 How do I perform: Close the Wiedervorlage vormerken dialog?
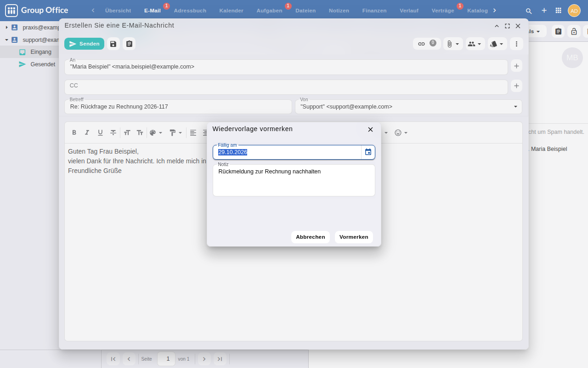click(x=370, y=129)
